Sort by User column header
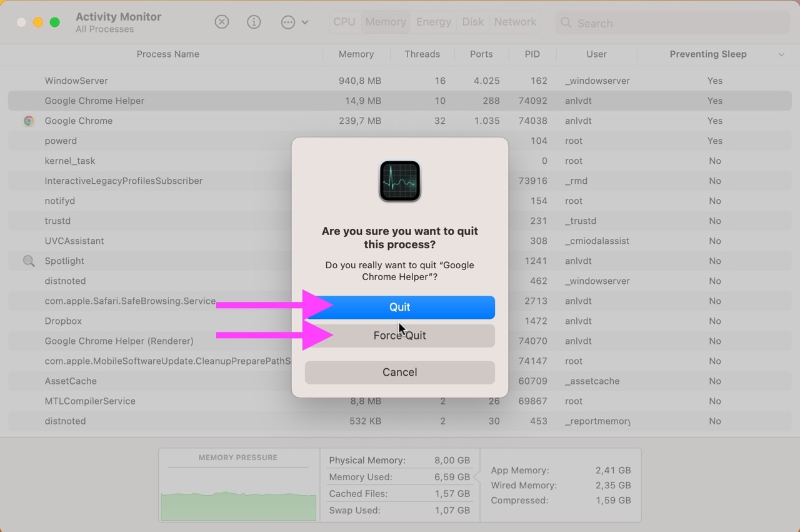800x532 pixels. pos(596,54)
